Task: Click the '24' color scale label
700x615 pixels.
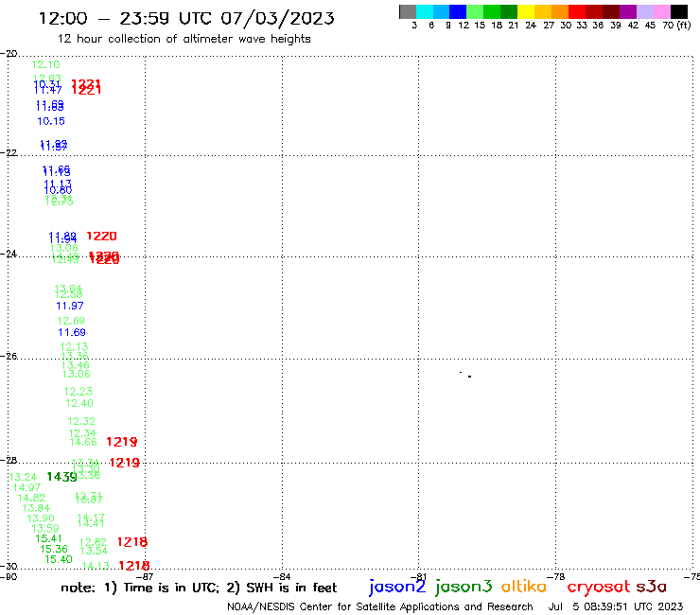Action: 531,25
